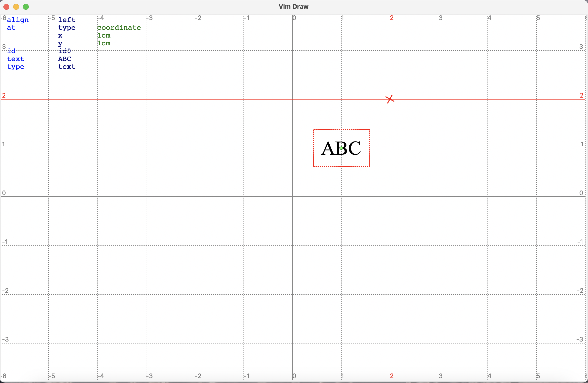Click the blue 'id' property key
This screenshot has height=383, width=588.
(x=11, y=51)
